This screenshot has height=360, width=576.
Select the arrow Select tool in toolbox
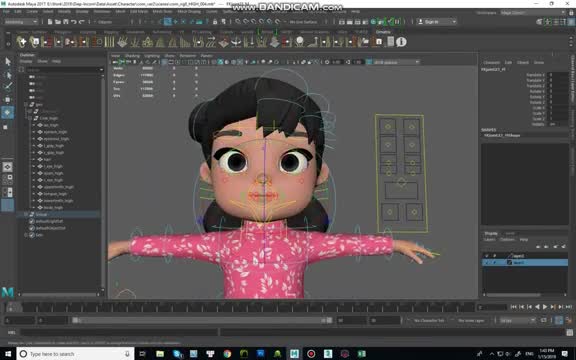click(x=8, y=61)
